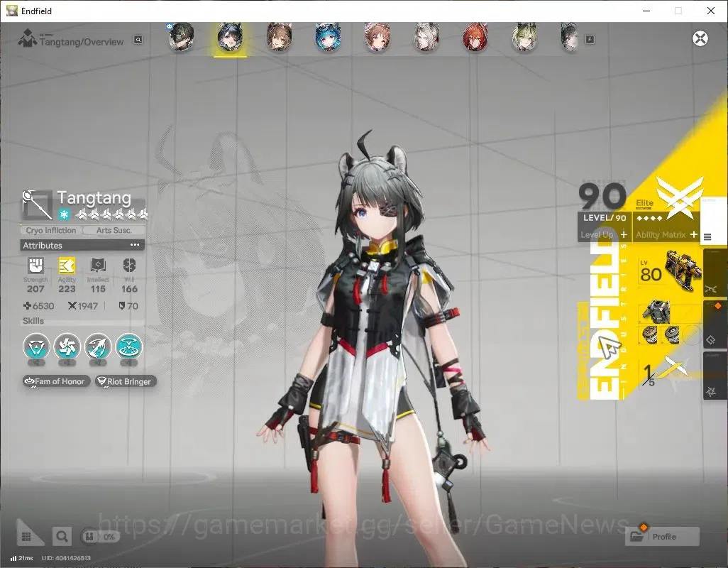Select the first operator portrait with the mask

(x=181, y=37)
